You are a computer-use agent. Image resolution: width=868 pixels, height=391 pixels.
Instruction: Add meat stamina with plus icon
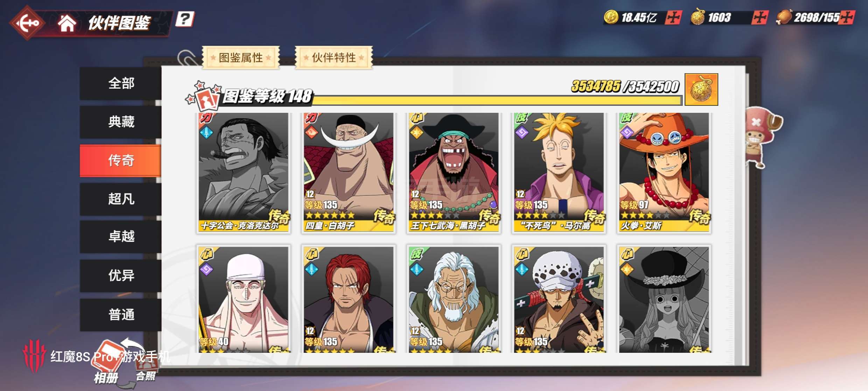(847, 18)
